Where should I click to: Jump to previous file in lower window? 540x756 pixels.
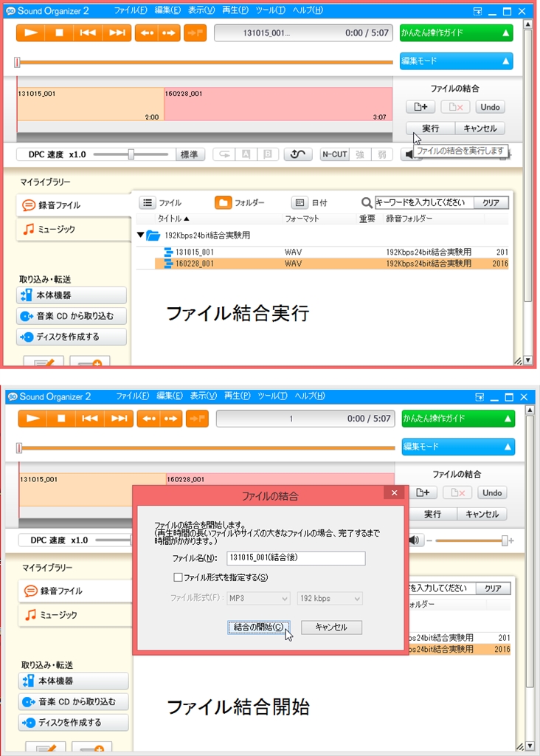pos(89,419)
